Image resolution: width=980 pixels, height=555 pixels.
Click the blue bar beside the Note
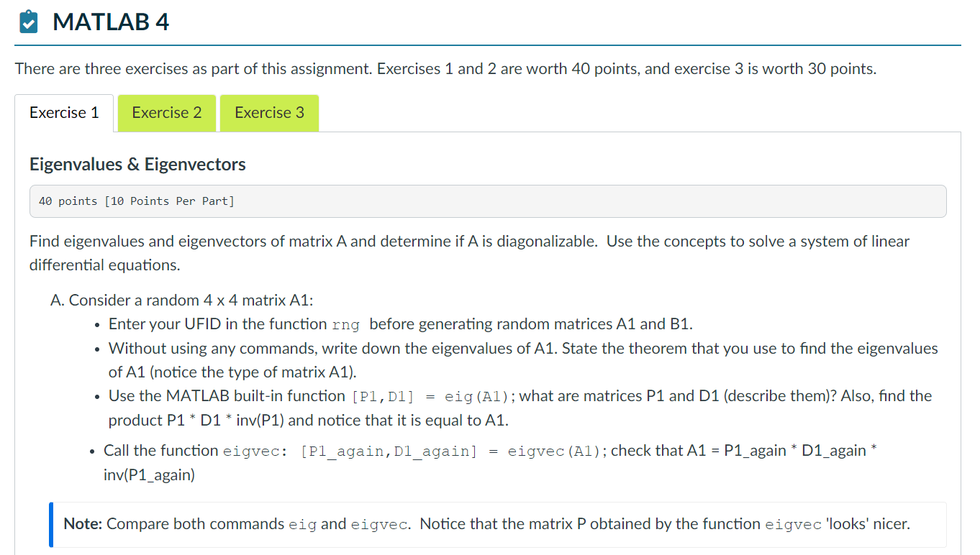pyautogui.click(x=51, y=523)
